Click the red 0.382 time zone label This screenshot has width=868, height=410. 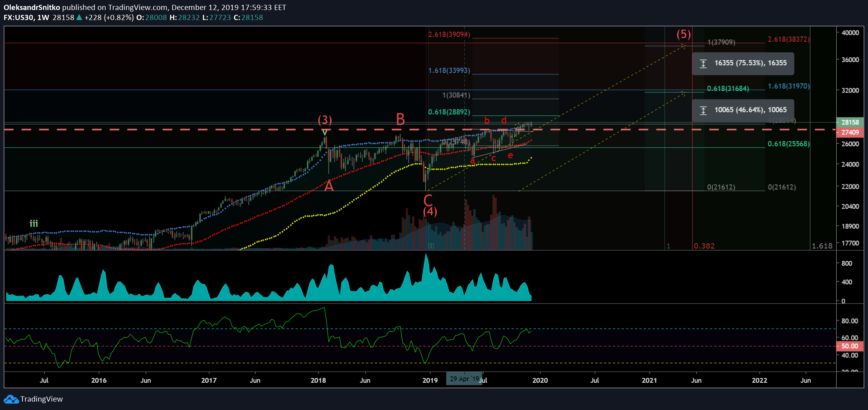tap(704, 246)
